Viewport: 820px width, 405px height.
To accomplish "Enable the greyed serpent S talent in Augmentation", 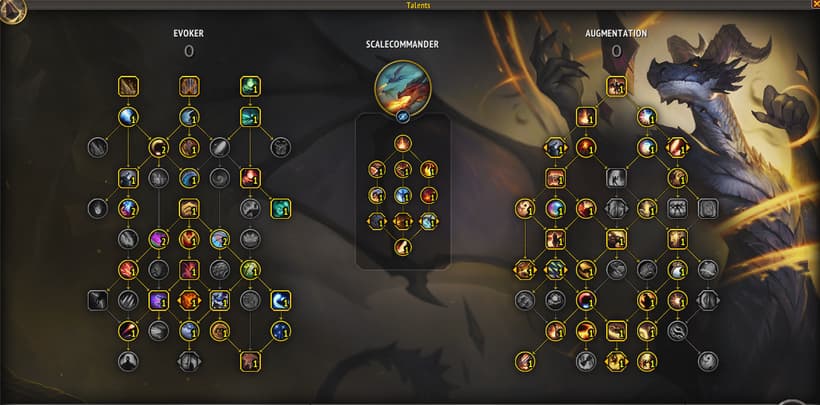I will tap(677, 331).
